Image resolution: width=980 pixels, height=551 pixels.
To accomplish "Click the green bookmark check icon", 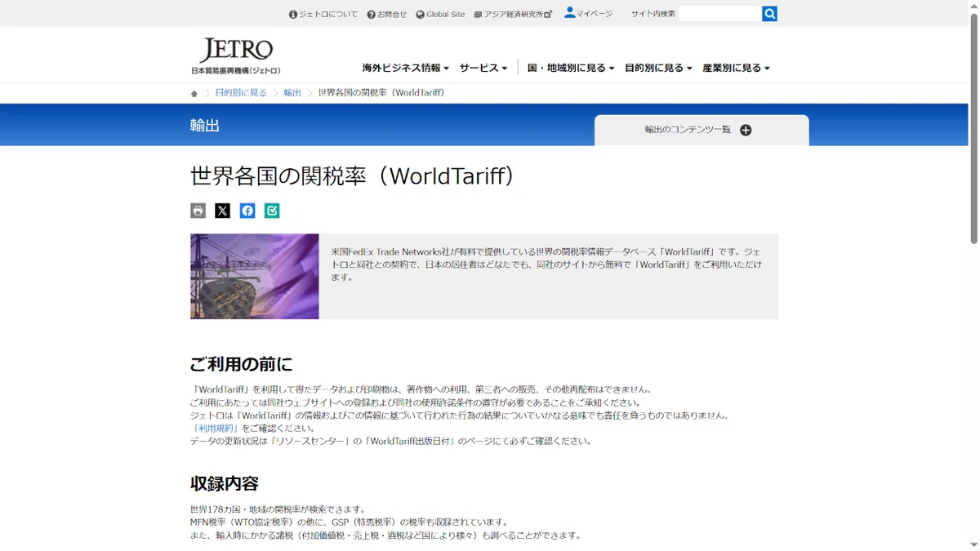I will (272, 211).
